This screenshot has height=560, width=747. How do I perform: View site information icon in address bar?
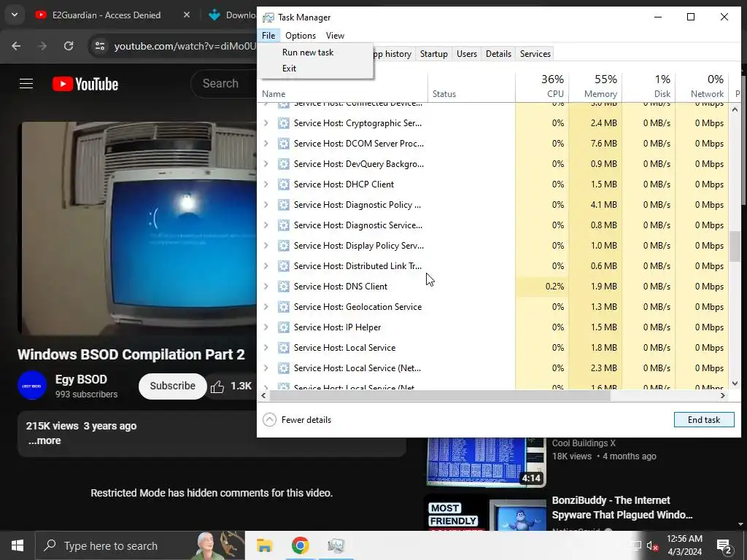coord(100,46)
